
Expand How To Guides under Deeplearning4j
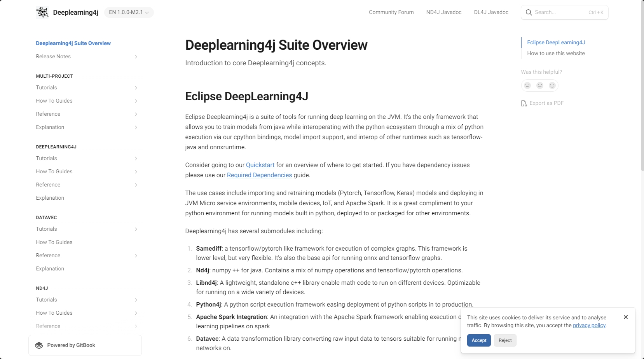[x=136, y=172]
